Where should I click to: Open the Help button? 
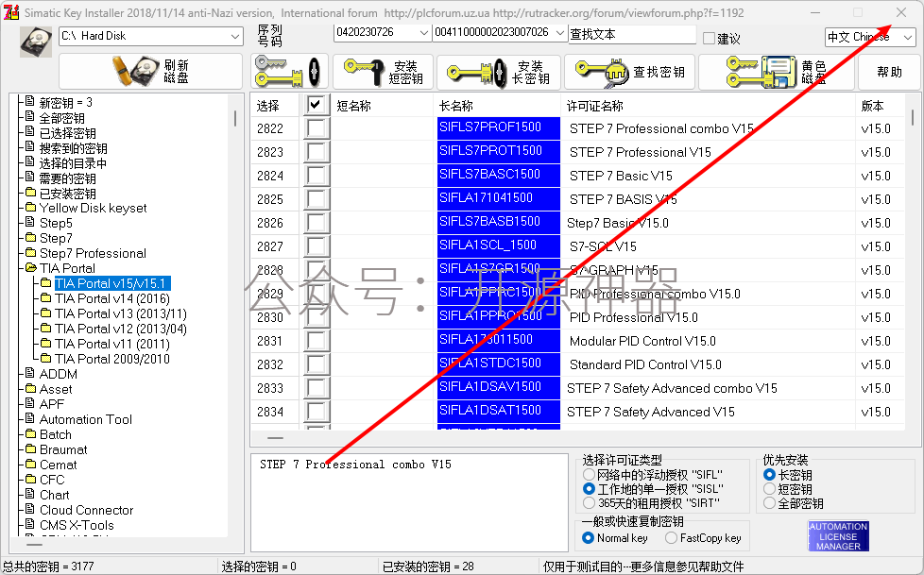tap(889, 72)
